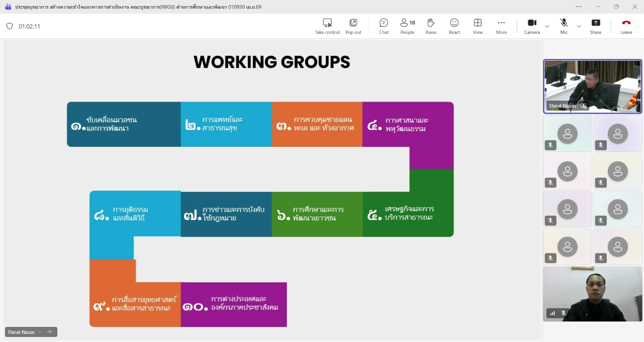
Task: Expand the Camera options arrow
Action: pos(547,26)
